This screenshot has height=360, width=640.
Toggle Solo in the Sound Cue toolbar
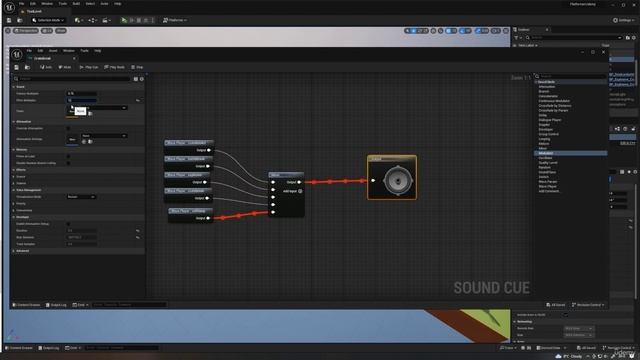(46, 67)
